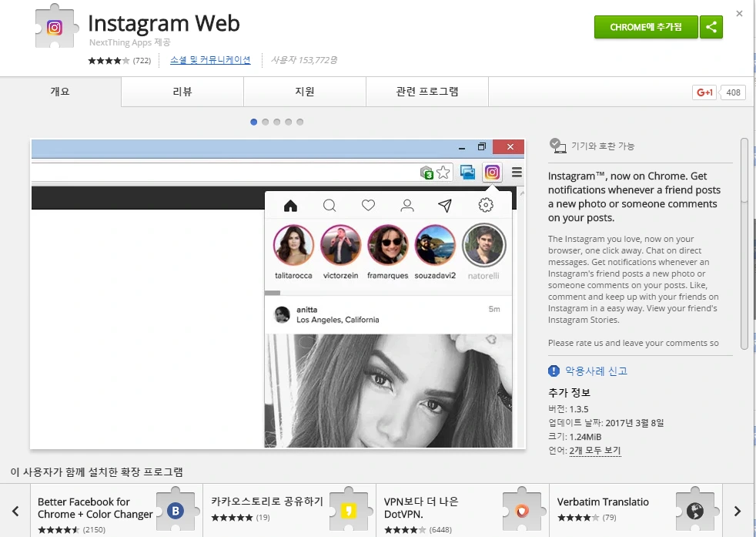Viewport: 756px width, 537px height.
Task: Show next related extensions with right arrow
Action: point(738,511)
